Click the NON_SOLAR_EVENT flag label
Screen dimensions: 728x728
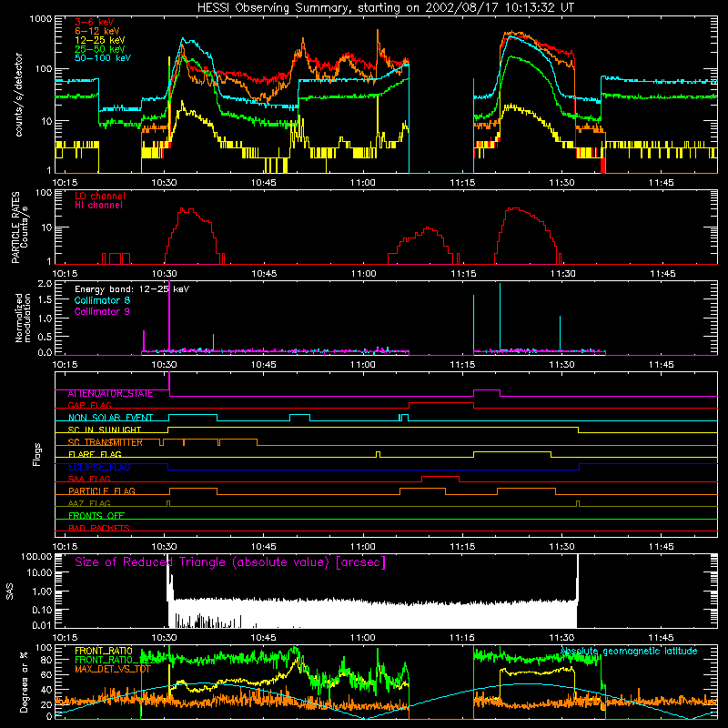[x=110, y=418]
